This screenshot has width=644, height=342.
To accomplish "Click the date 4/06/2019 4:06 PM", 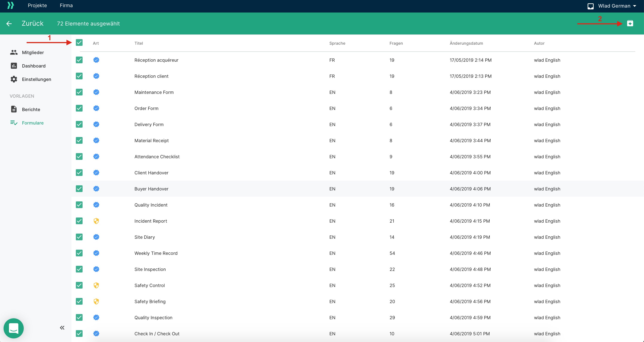I will (470, 189).
